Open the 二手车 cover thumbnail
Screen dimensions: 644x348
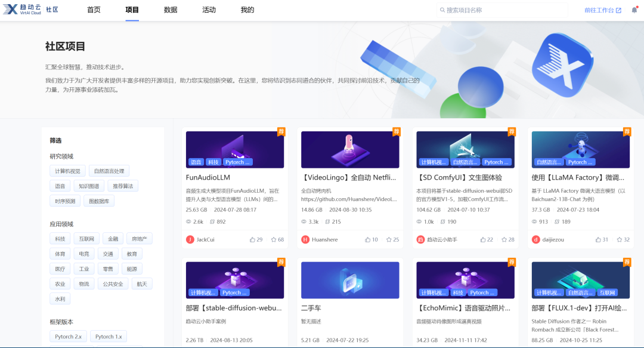(350, 280)
